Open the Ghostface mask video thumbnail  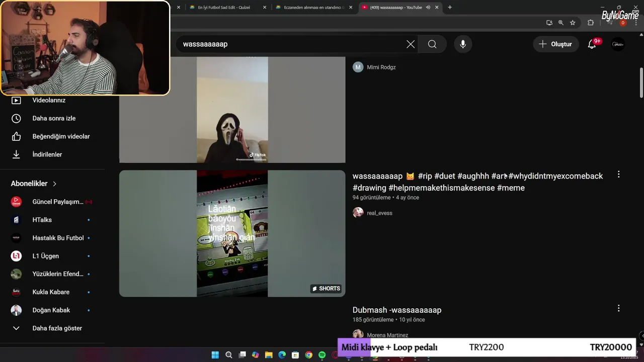point(232,110)
